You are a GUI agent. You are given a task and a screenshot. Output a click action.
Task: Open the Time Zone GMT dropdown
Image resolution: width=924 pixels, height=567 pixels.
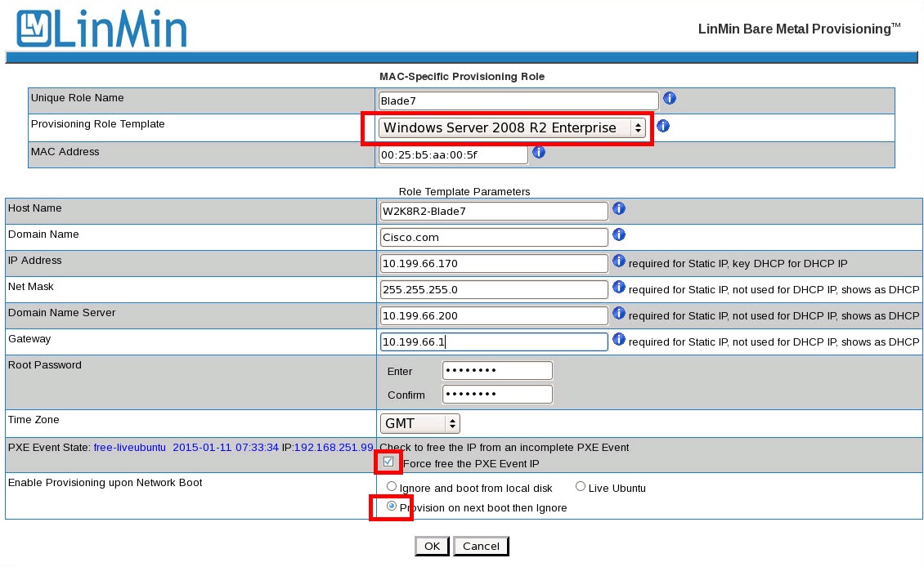click(x=419, y=423)
